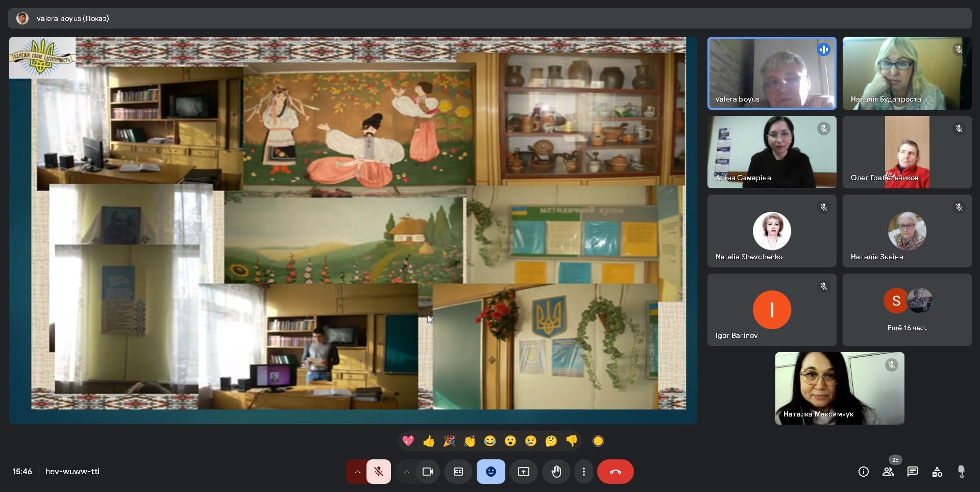Click muted mic icon on Igor Barinov
Screen dimensions: 980x492
coord(823,286)
